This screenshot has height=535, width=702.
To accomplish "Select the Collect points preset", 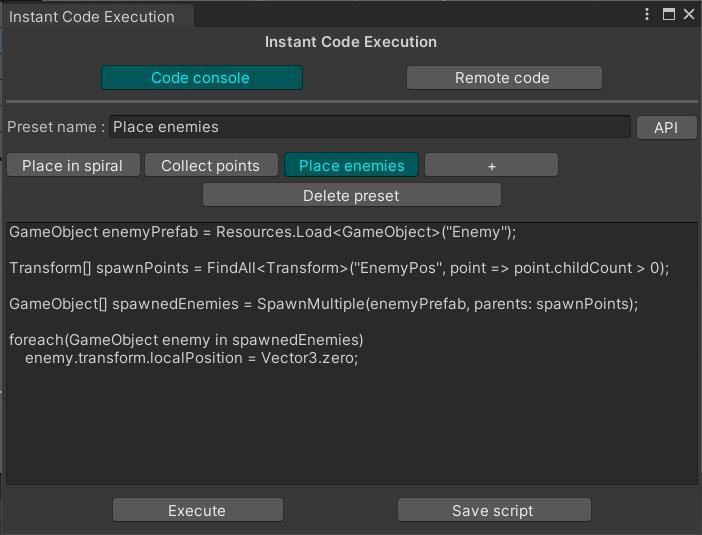I will tap(211, 166).
